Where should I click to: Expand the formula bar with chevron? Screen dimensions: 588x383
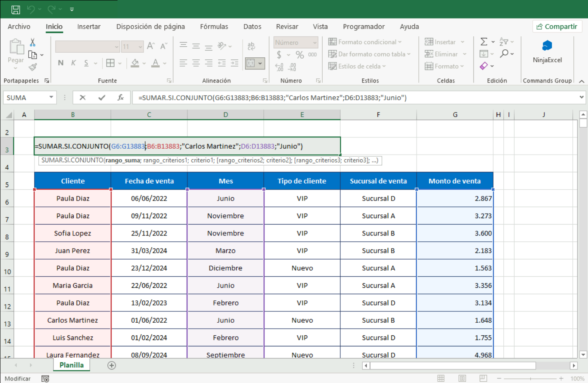click(581, 97)
